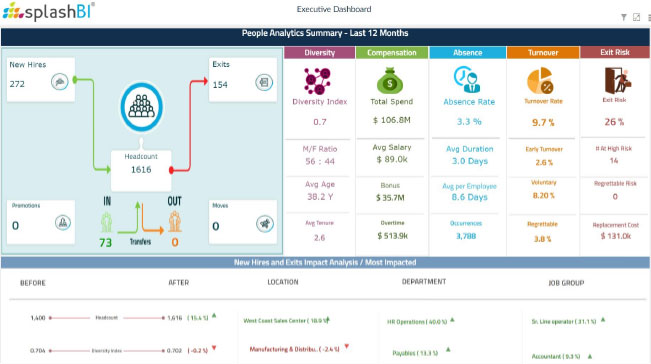Viewport: 651px width, 364px height.
Task: Open HR Operations department link
Action: [417, 322]
